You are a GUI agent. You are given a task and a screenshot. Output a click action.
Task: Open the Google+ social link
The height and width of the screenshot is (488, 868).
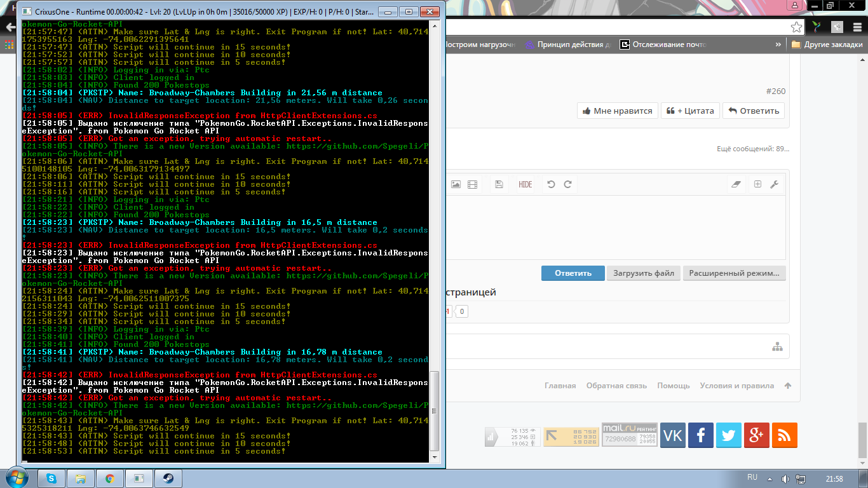click(x=757, y=435)
